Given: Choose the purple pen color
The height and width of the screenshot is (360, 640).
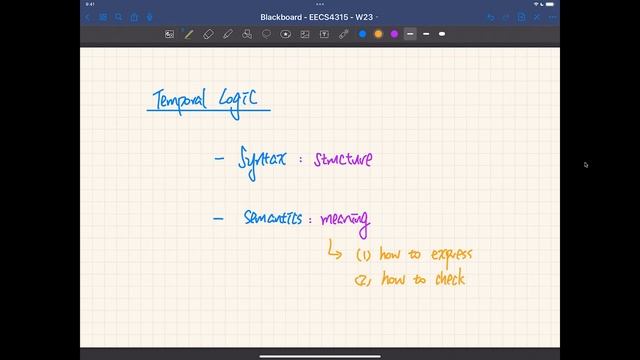Looking at the screenshot, I should 394,34.
